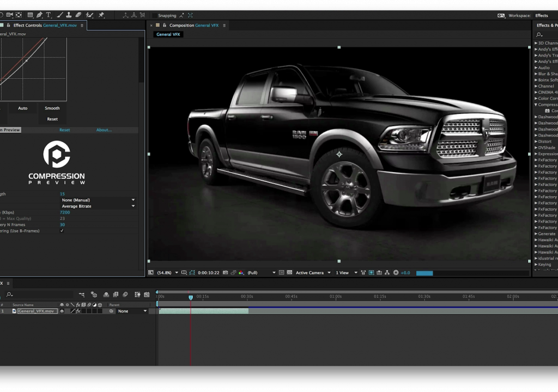Click the current time 0:00:10:22 display
The height and width of the screenshot is (392, 558).
pyautogui.click(x=209, y=273)
